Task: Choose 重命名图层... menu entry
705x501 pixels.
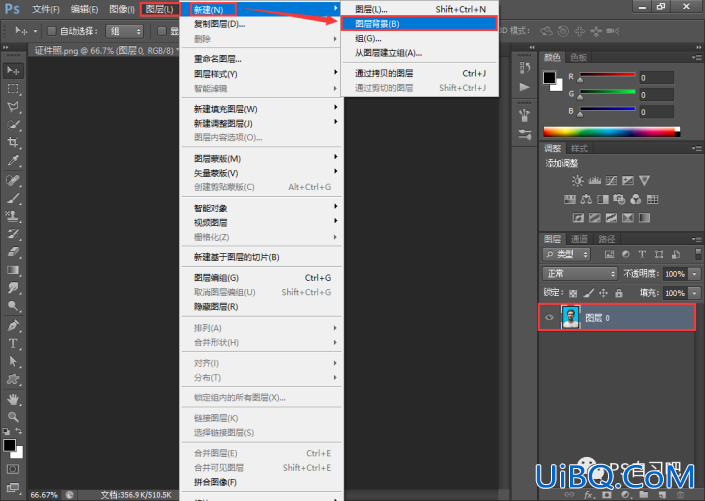Action: (262, 59)
